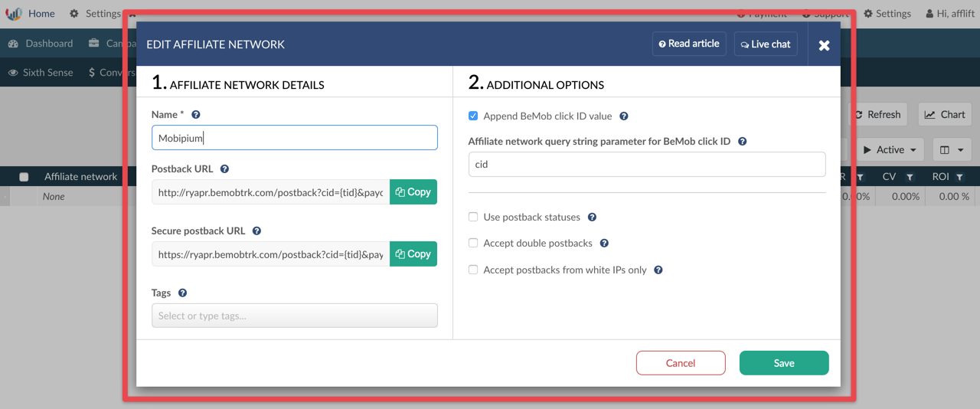Uncheck Append BeMob click ID value
Image resolution: width=980 pixels, height=409 pixels.
473,116
